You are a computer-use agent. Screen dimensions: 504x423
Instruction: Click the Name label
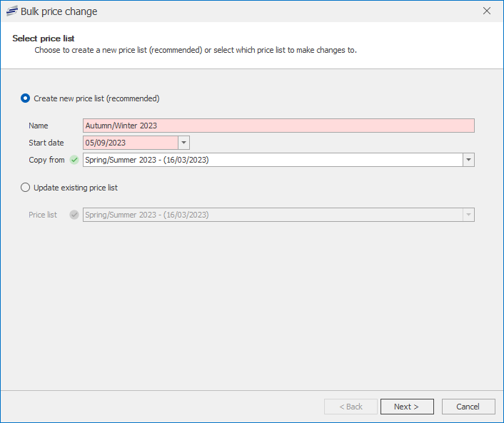tap(39, 126)
